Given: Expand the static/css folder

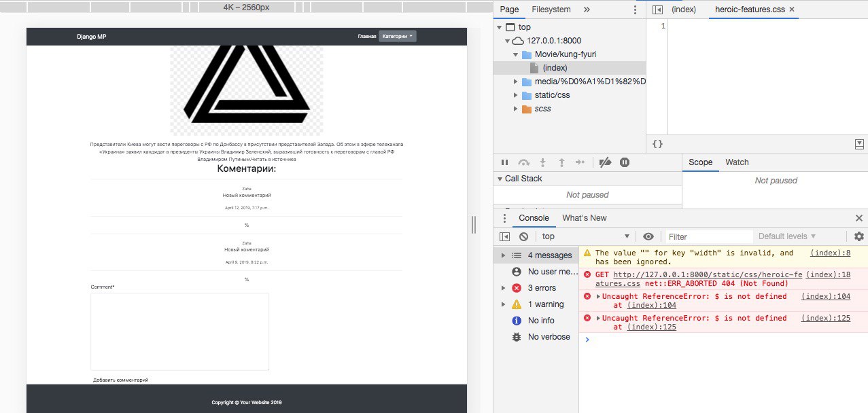Looking at the screenshot, I should (x=516, y=95).
